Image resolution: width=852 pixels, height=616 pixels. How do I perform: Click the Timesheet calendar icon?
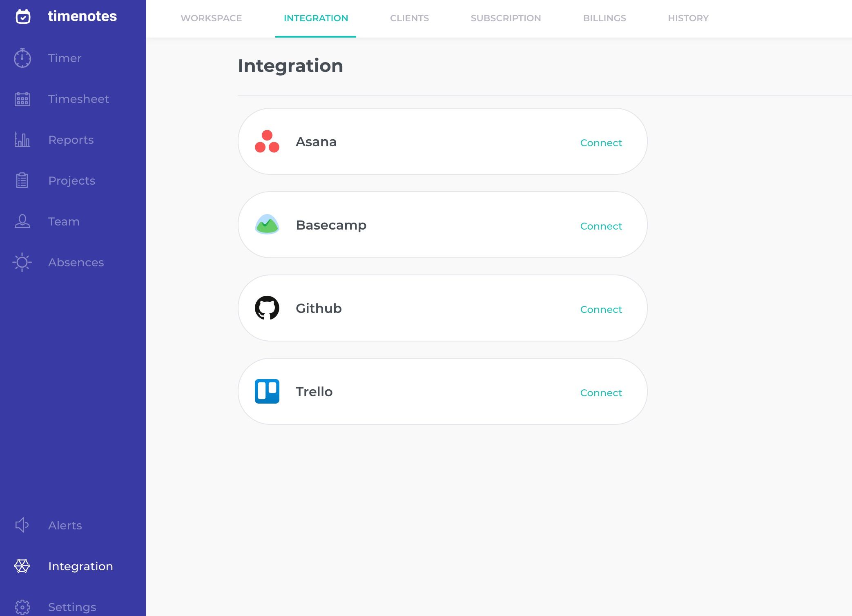point(22,99)
